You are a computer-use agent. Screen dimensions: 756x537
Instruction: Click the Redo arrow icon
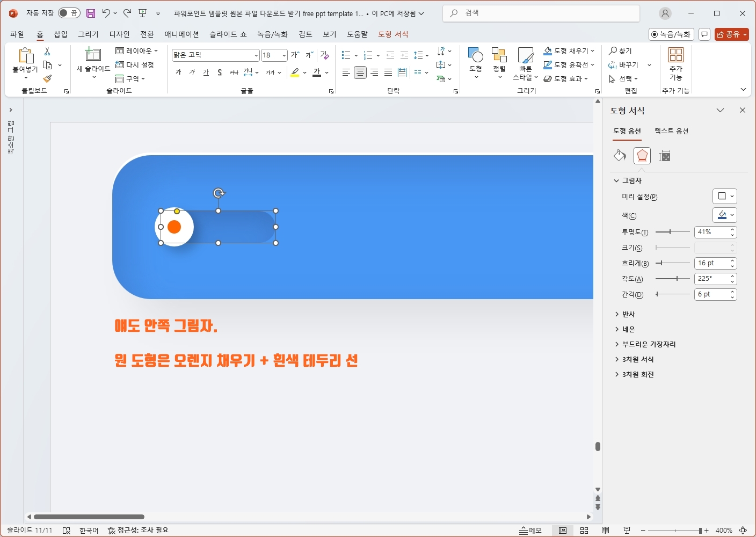pos(127,13)
